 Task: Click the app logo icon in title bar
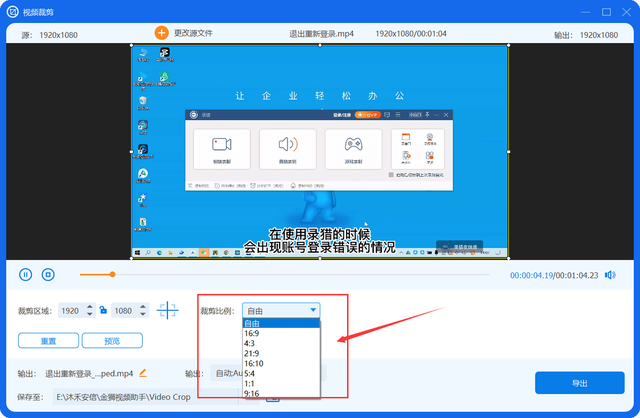[13, 12]
